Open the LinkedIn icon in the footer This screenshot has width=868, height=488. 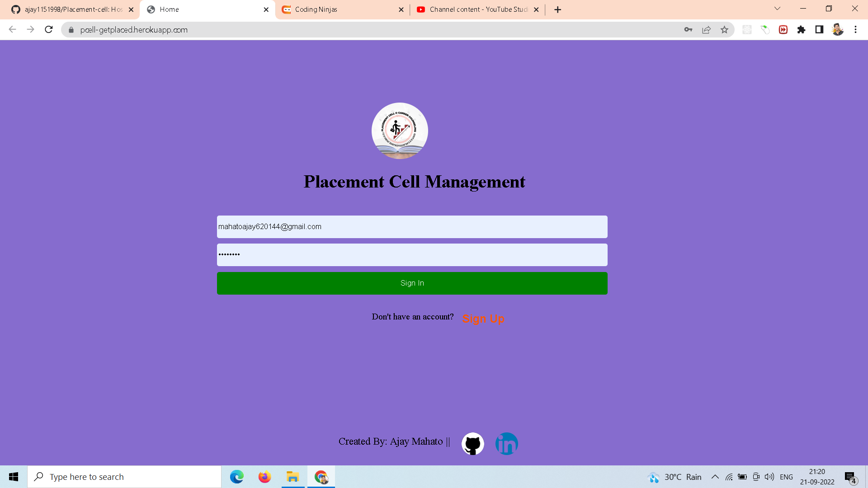[x=506, y=444]
